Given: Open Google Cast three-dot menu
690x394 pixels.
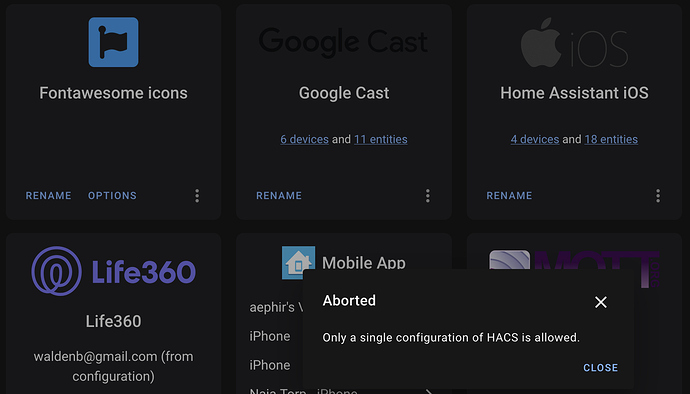Looking at the screenshot, I should click(428, 196).
